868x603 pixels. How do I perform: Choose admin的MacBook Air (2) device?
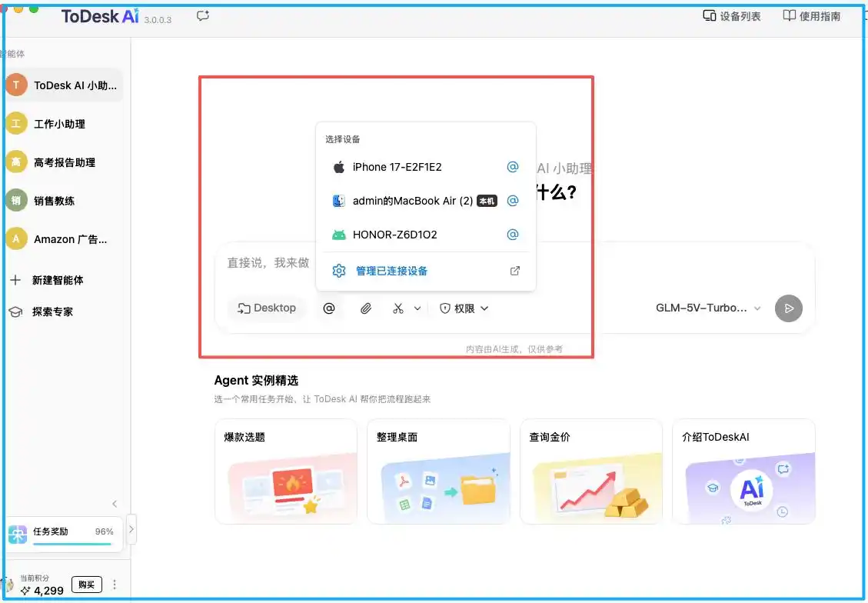pyautogui.click(x=425, y=201)
